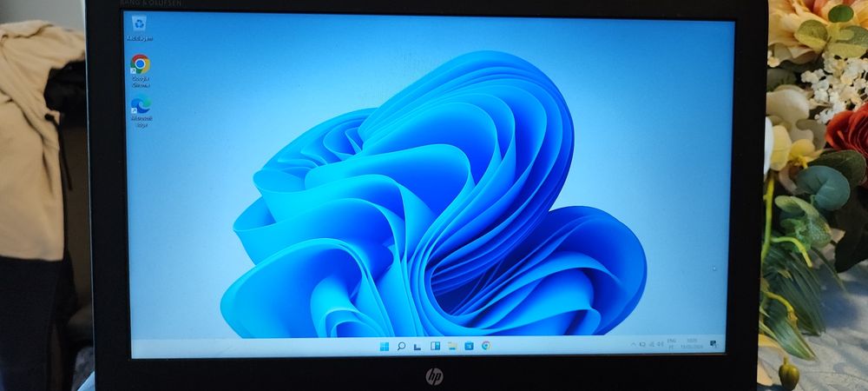Open the Widgets panel on taskbar
This screenshot has width=868, height=391.
pyautogui.click(x=435, y=346)
